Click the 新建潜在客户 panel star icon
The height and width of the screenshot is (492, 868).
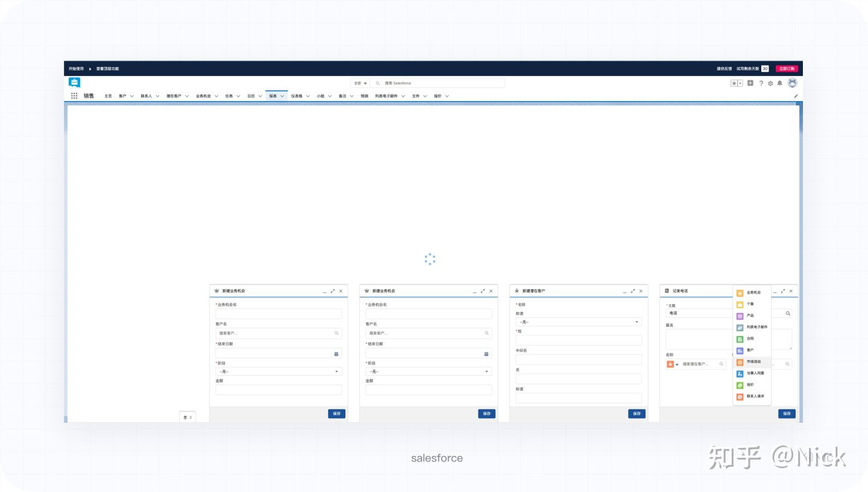pyautogui.click(x=517, y=291)
